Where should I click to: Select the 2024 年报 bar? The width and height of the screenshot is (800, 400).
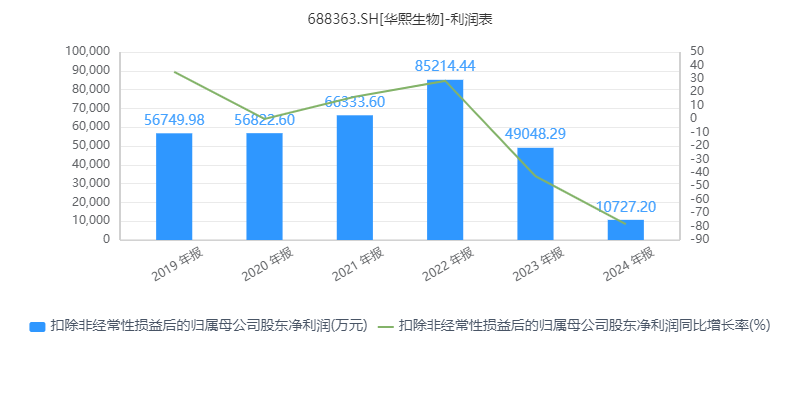626,230
